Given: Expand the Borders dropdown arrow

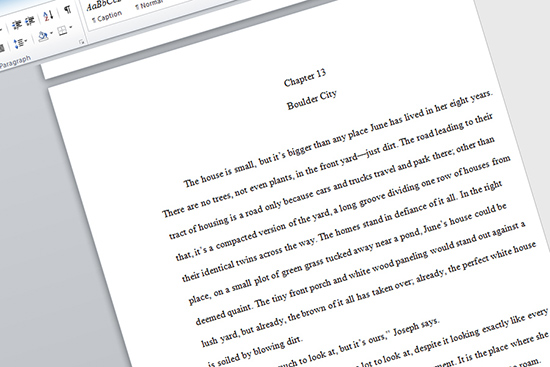Looking at the screenshot, I should coord(71,27).
